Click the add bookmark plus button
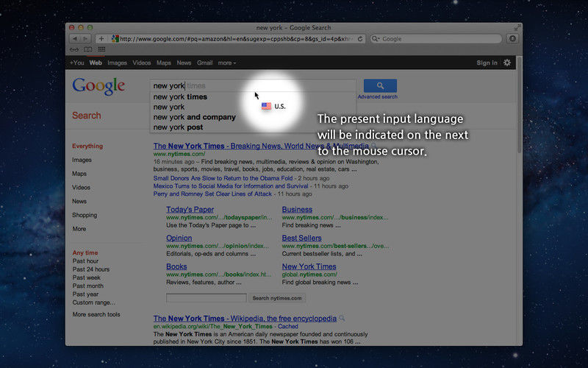Image resolution: width=588 pixels, height=368 pixels. pyautogui.click(x=101, y=39)
